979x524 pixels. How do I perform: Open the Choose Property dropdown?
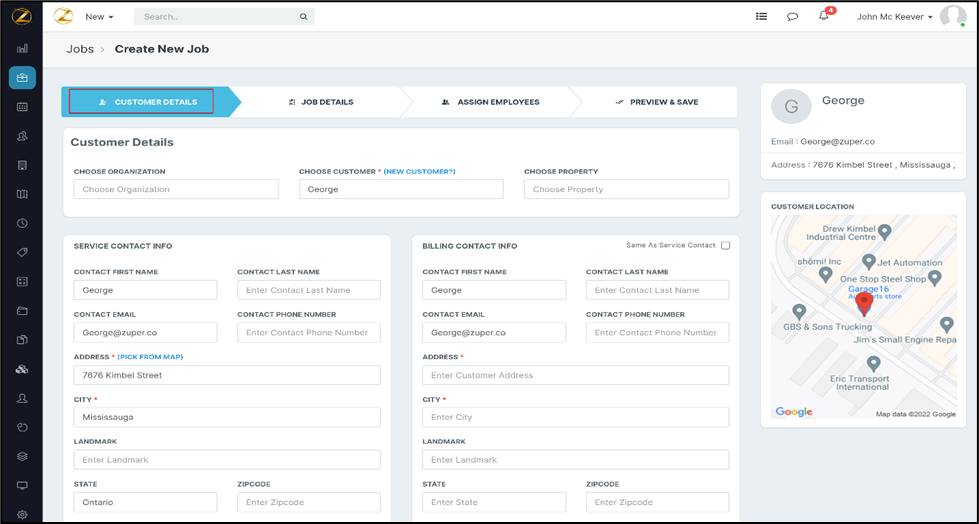626,189
